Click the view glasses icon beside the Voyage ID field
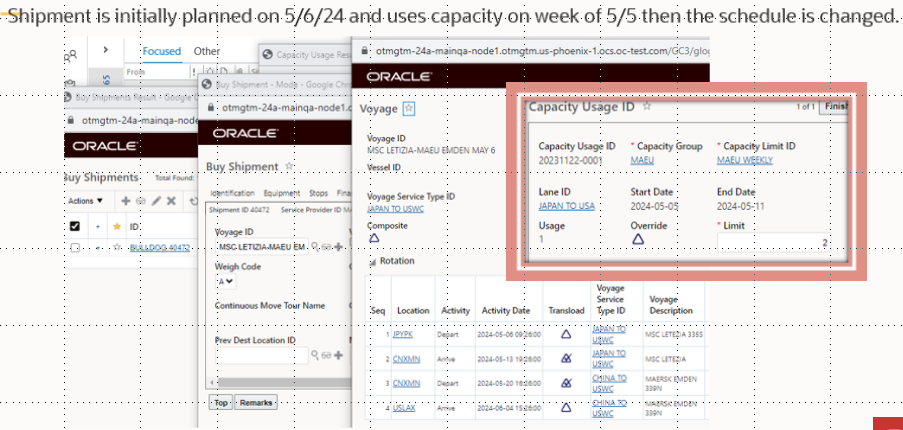The height and width of the screenshot is (430, 903). coord(326,247)
